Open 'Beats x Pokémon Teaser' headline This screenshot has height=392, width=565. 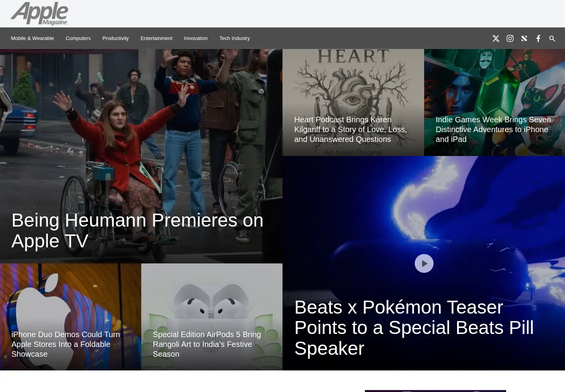click(414, 328)
